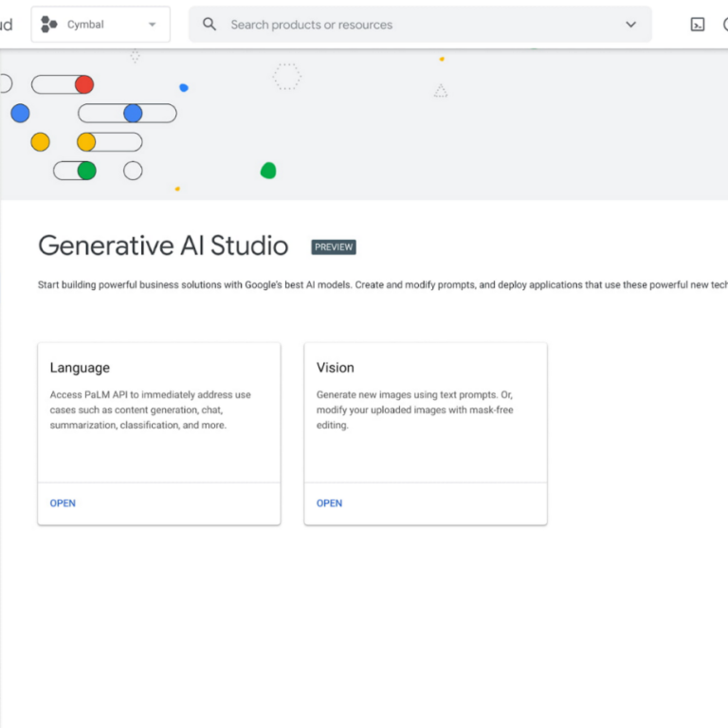Click the green blob in the banner
This screenshot has height=728, width=728.
(268, 171)
